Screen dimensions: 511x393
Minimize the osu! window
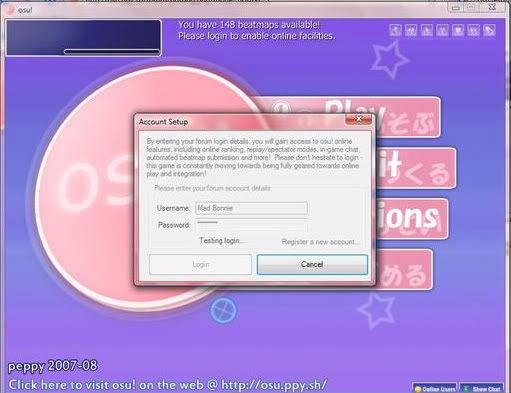point(455,7)
